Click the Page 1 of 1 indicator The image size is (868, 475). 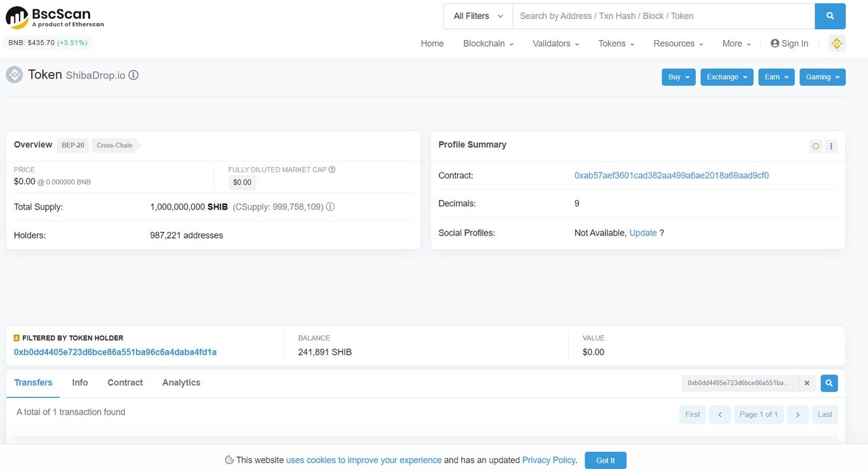(x=759, y=415)
